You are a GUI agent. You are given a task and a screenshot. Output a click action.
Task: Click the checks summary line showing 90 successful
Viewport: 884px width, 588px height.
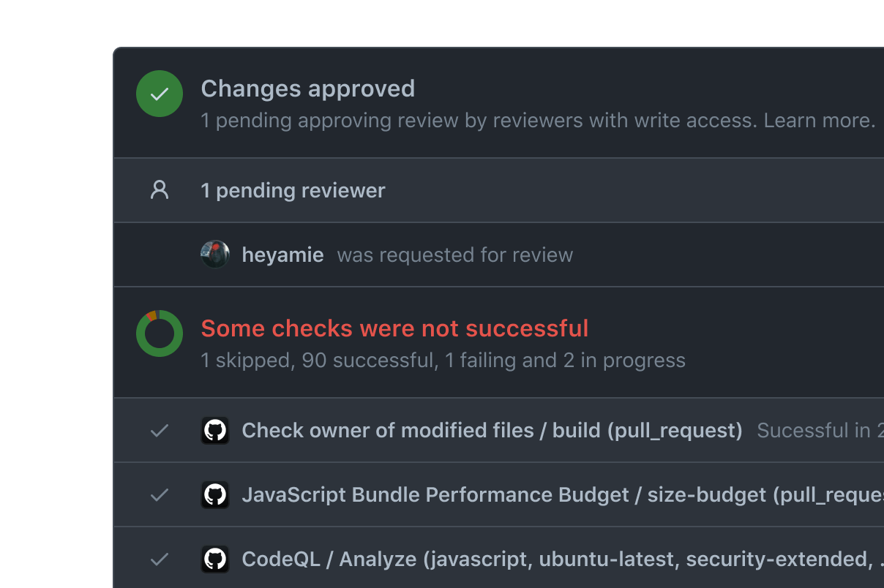pos(443,361)
